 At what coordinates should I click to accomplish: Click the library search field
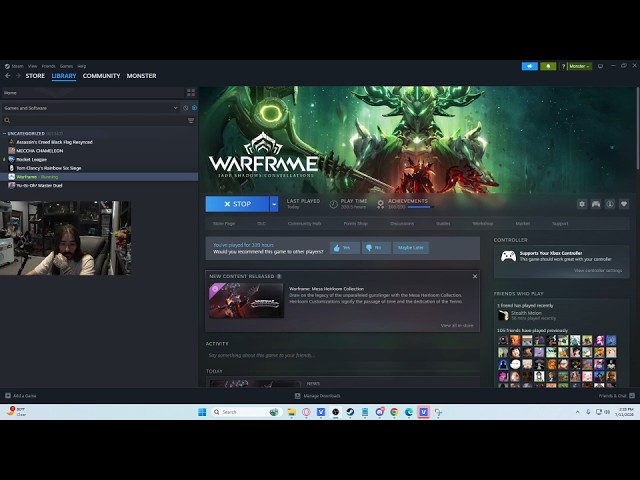click(x=94, y=120)
